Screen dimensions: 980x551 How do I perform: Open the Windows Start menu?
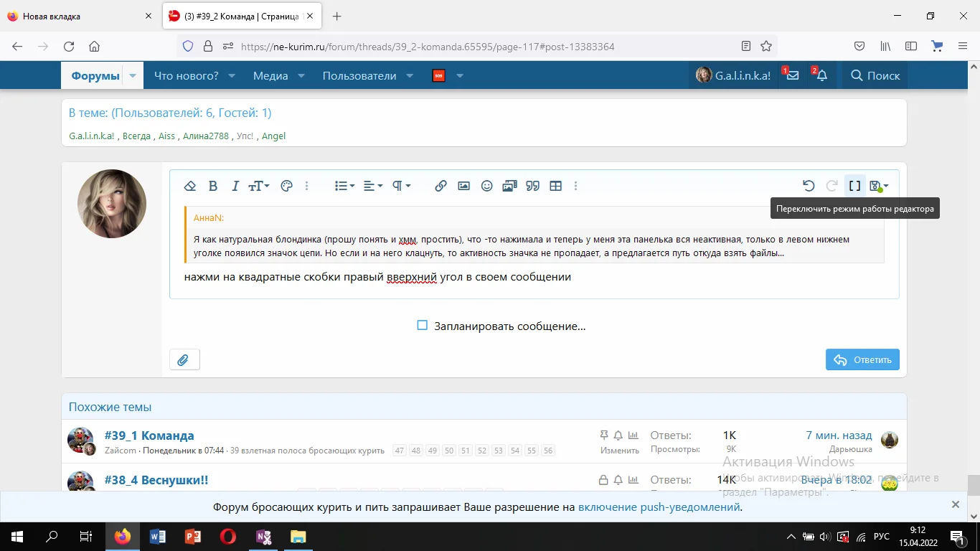point(17,536)
